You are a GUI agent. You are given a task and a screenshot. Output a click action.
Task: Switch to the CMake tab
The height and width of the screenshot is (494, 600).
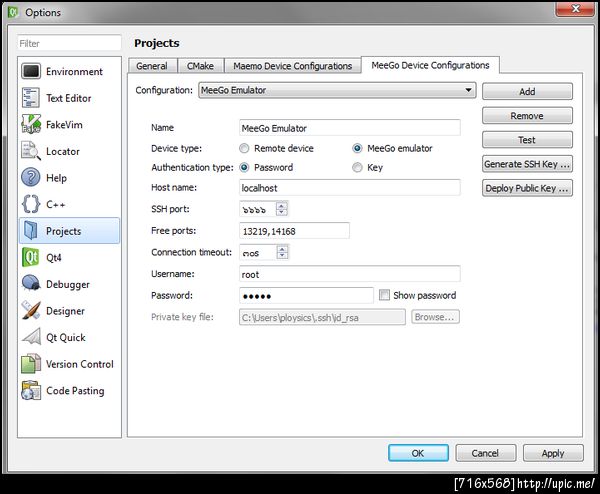200,66
